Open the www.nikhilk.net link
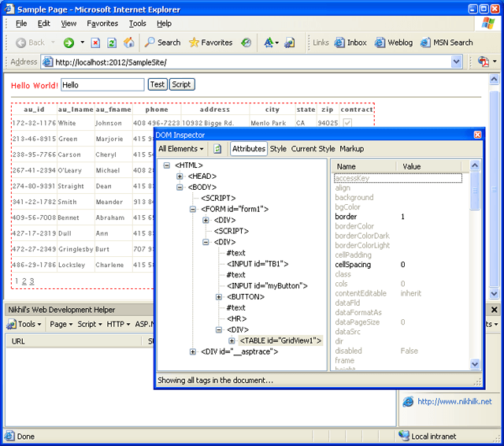The width and height of the screenshot is (504, 446). (x=454, y=401)
